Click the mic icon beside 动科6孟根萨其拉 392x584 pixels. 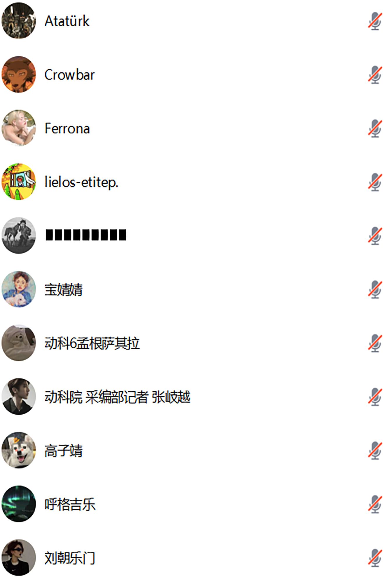pyautogui.click(x=375, y=343)
